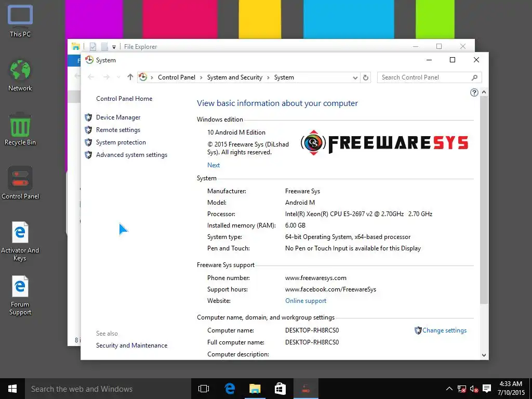Click the scrollbar up arrow
Screen dimensions: 532x399
(x=484, y=92)
